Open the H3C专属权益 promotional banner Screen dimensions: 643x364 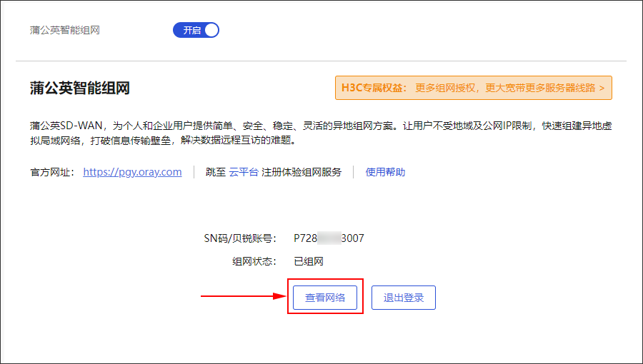[x=474, y=88]
